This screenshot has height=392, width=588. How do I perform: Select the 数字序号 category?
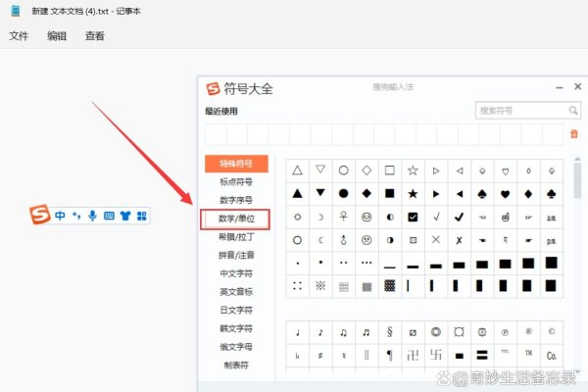click(236, 200)
